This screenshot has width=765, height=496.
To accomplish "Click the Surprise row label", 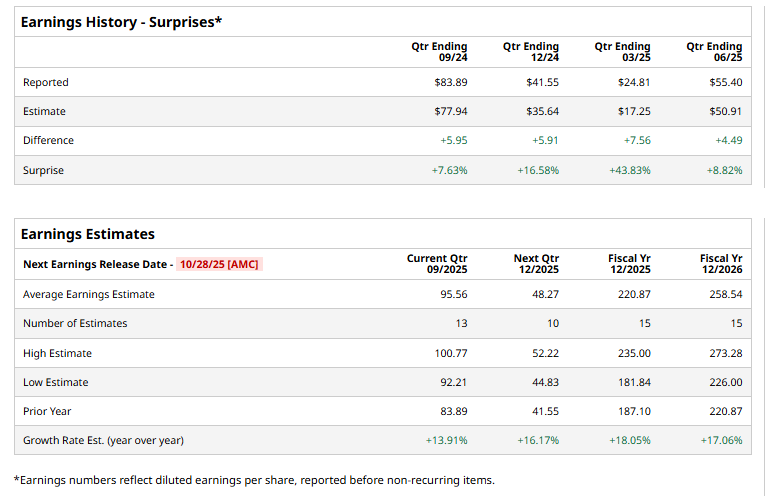I will click(x=43, y=170).
